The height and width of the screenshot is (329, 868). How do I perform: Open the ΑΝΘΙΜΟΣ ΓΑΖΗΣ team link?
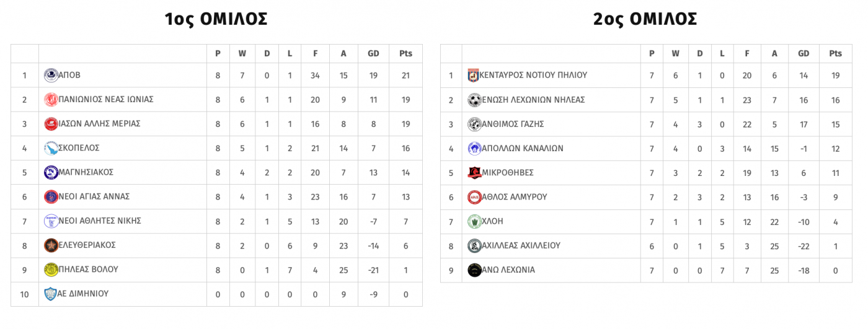coord(513,124)
